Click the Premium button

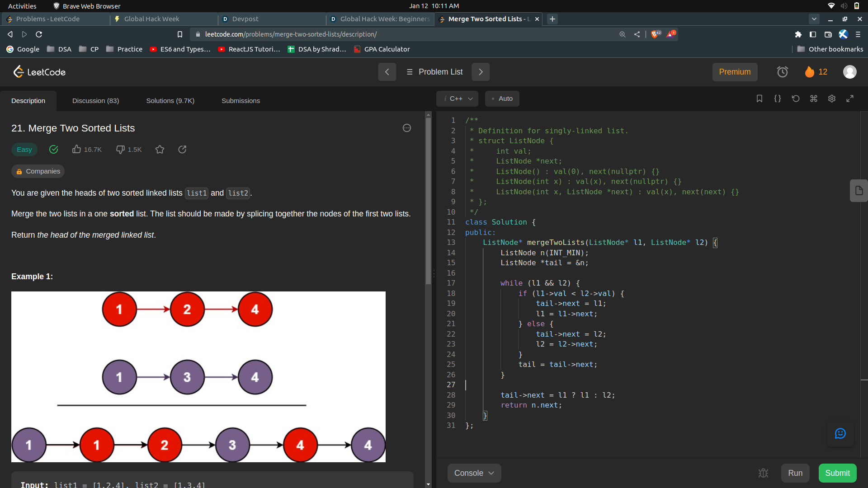tap(735, 72)
